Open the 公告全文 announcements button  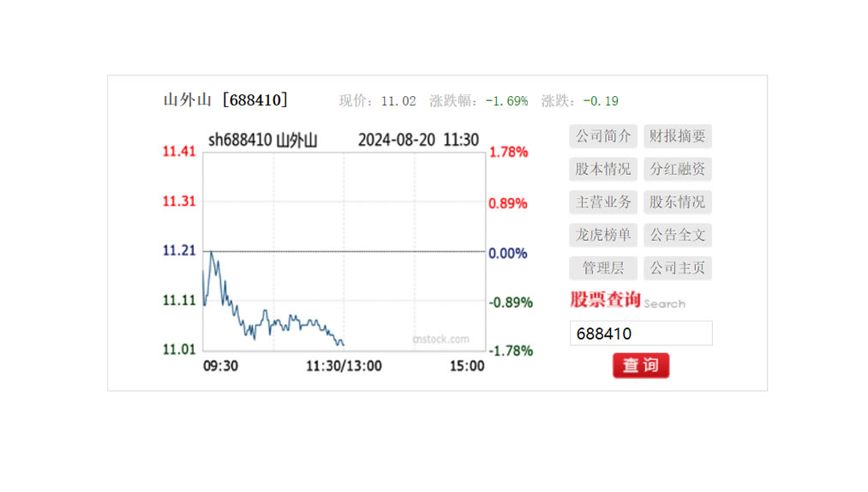677,235
